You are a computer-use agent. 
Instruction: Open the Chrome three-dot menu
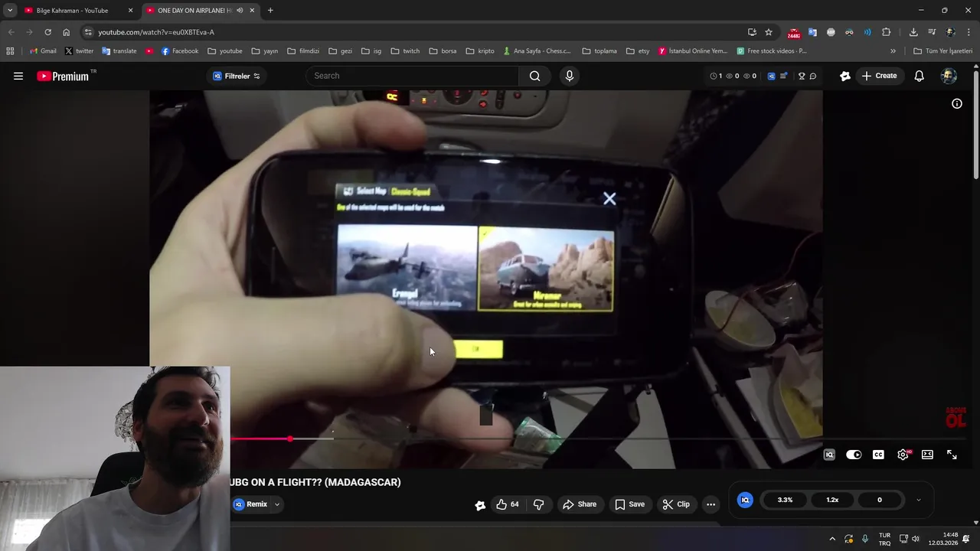coord(969,32)
